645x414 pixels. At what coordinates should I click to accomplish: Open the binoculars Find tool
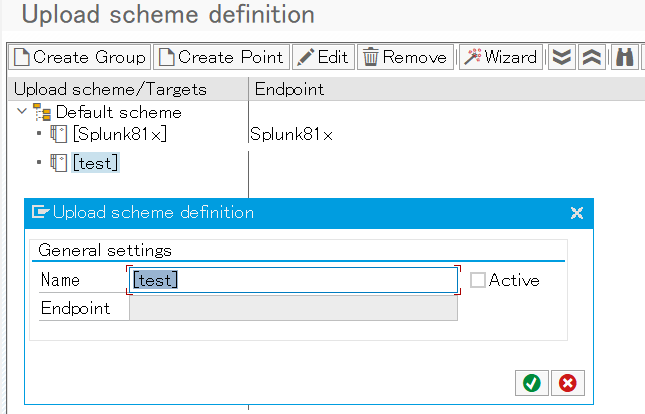(x=625, y=57)
